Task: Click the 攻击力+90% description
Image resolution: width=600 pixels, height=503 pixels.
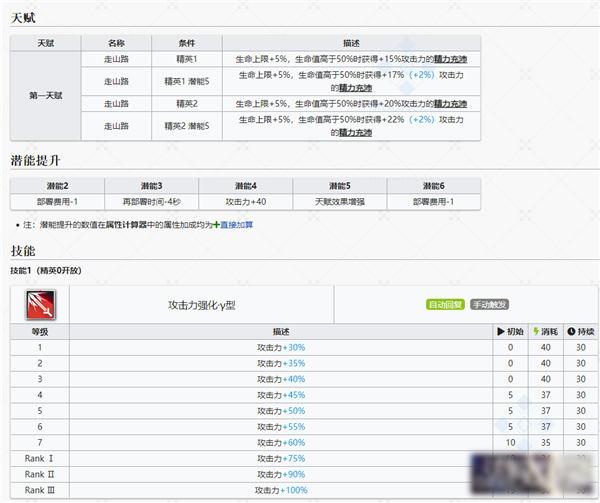Action: tap(281, 475)
